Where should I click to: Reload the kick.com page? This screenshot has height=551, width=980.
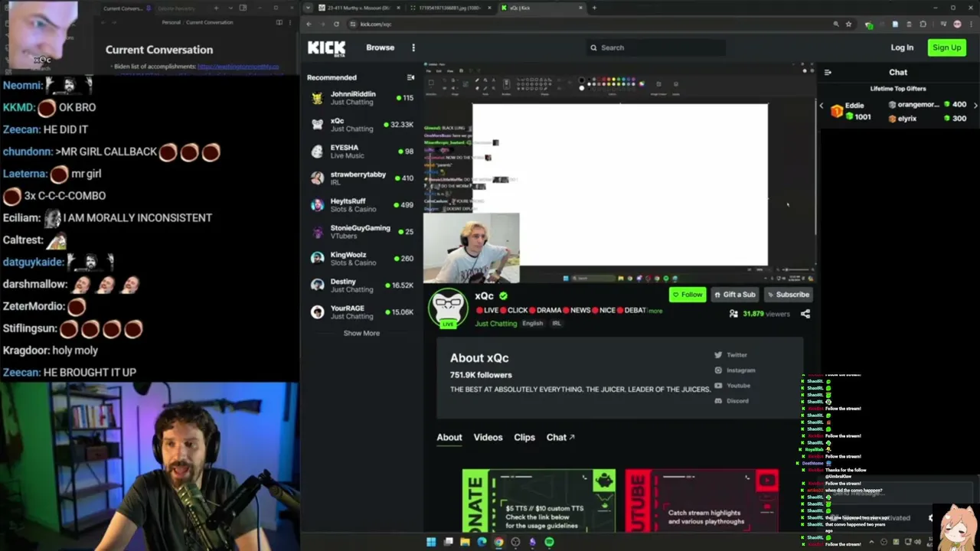[x=335, y=24]
